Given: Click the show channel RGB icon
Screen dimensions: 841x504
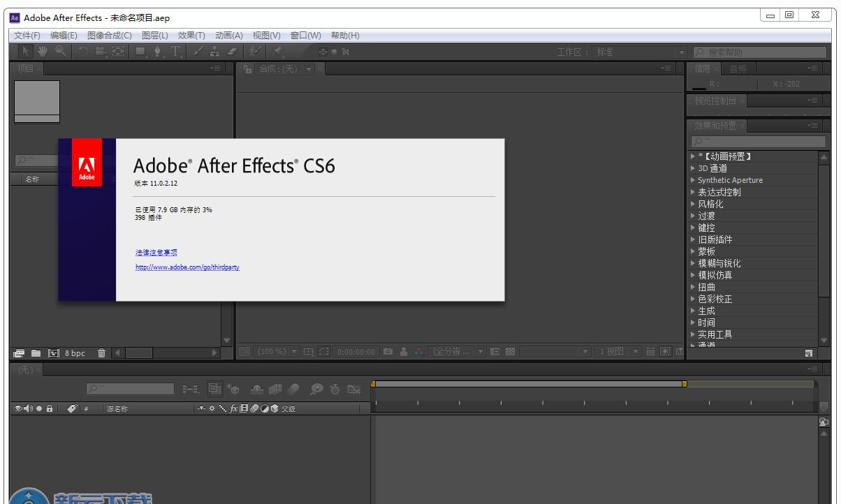Looking at the screenshot, I should pyautogui.click(x=419, y=352).
